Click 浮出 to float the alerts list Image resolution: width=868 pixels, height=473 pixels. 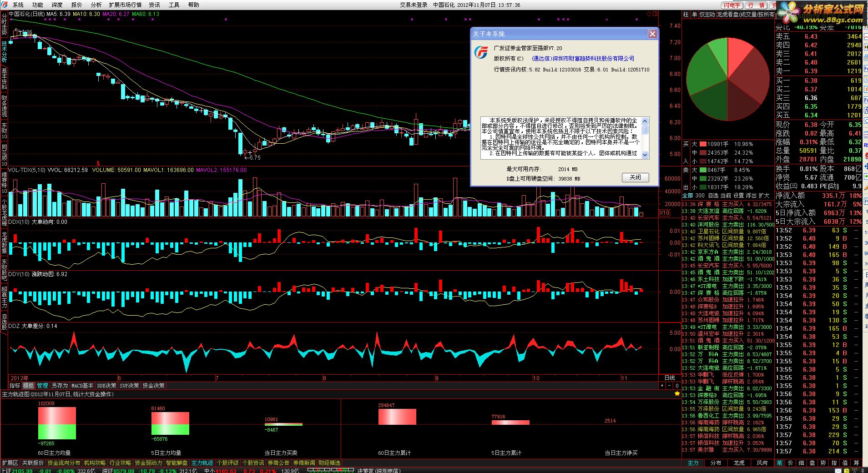(751, 196)
